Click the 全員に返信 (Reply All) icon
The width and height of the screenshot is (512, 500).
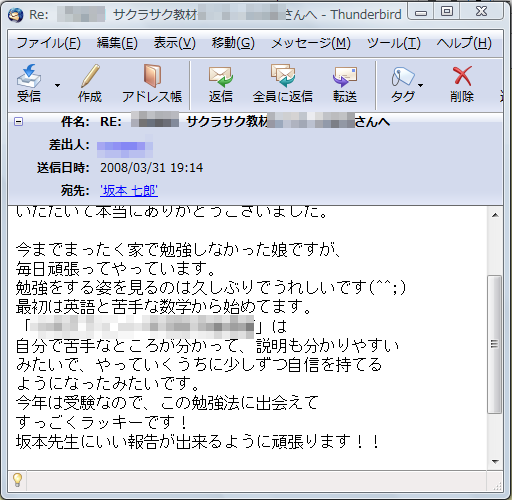pos(283,76)
